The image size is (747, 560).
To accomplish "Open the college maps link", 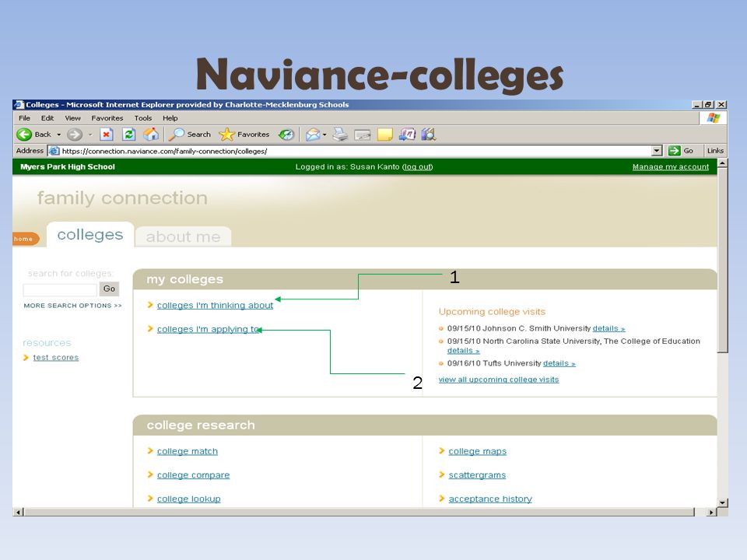I will 477,451.
